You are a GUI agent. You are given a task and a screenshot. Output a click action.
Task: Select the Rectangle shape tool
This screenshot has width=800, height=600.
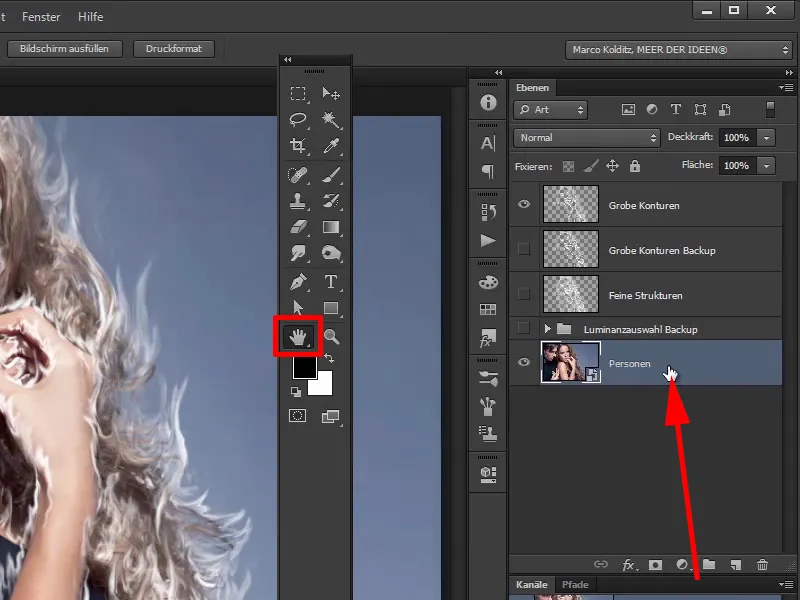(331, 308)
